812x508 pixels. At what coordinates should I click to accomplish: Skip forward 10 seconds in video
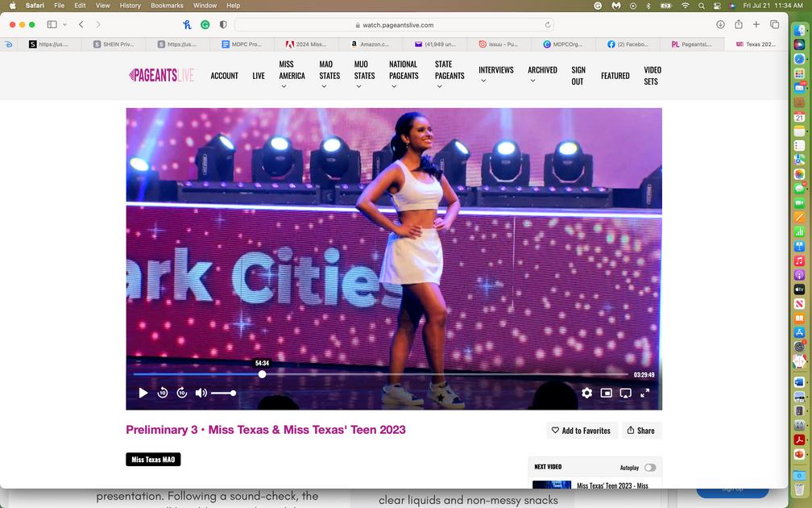pos(182,393)
